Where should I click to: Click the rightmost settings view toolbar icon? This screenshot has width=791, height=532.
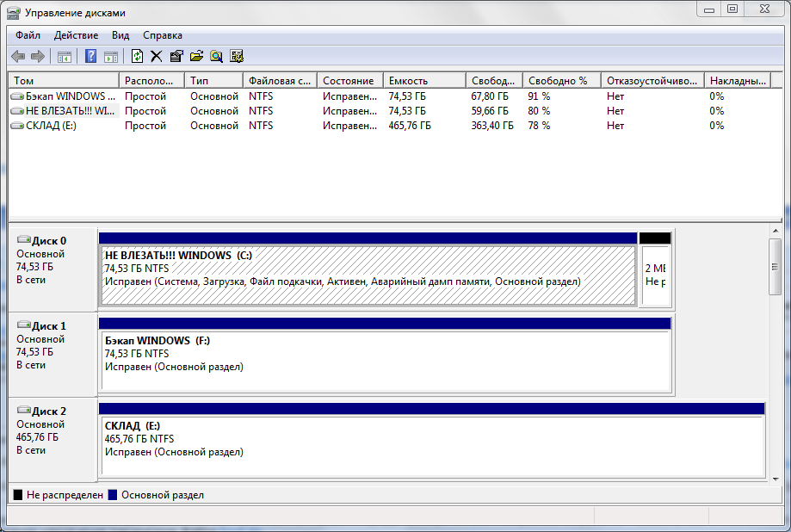[237, 57]
